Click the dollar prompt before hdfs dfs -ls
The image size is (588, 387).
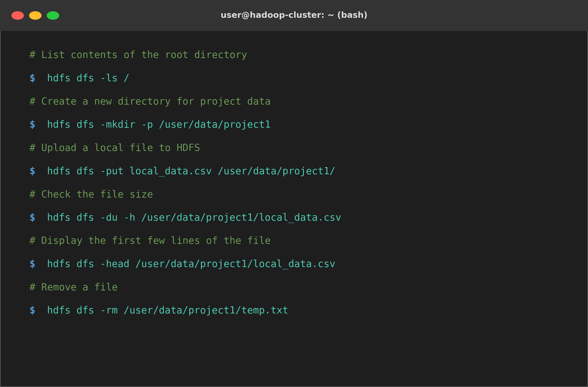pyautogui.click(x=32, y=78)
